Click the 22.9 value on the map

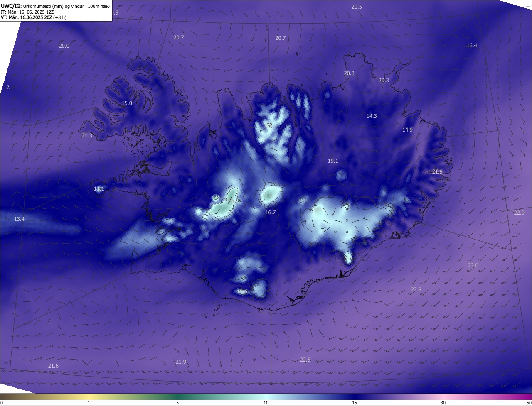point(519,213)
